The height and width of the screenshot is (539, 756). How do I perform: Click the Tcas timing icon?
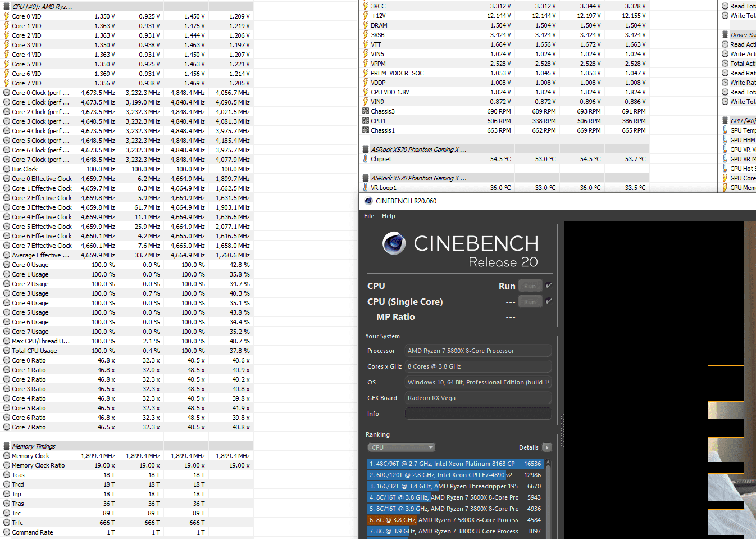coord(7,475)
